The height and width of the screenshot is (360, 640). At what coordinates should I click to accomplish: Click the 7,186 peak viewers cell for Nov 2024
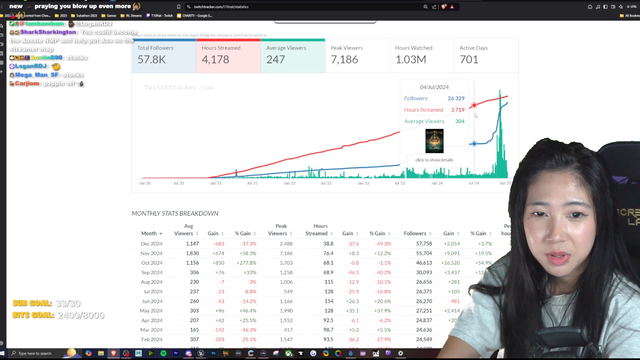click(x=286, y=253)
